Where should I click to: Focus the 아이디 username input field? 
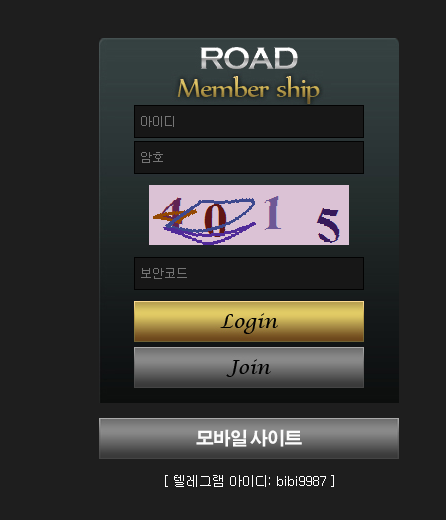(249, 121)
